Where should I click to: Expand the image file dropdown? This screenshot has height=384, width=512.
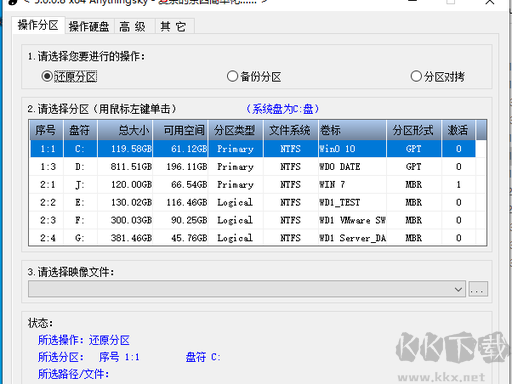click(459, 289)
